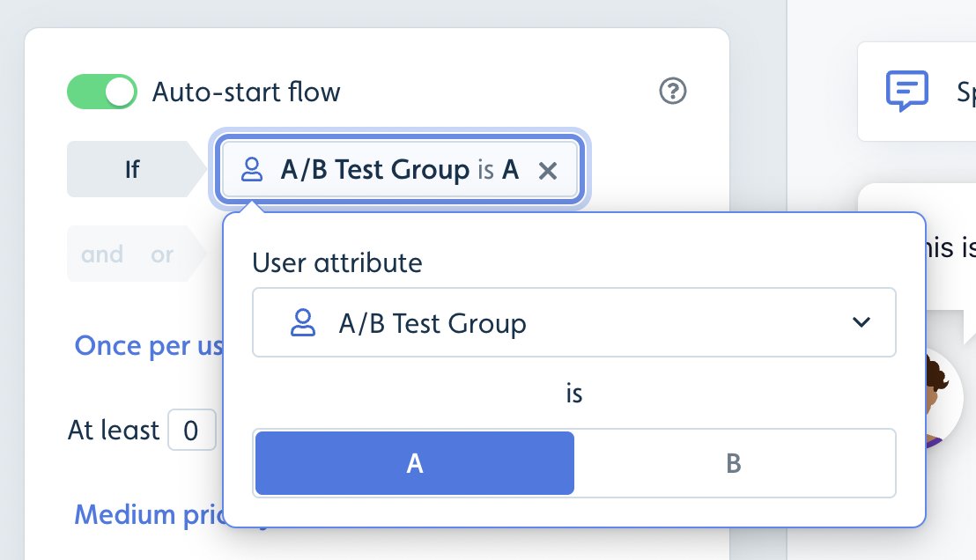Image resolution: width=976 pixels, height=560 pixels.
Task: Click the user icon in condition chip
Action: (x=251, y=169)
